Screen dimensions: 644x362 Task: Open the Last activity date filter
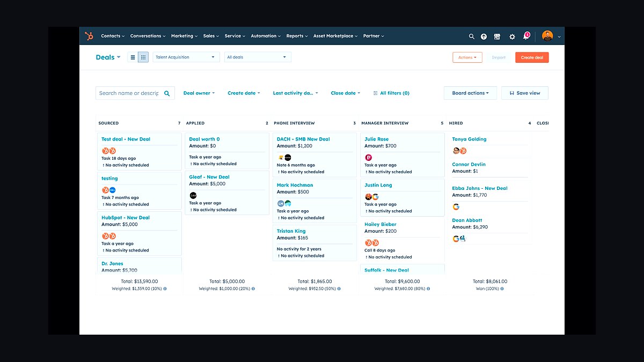click(295, 93)
